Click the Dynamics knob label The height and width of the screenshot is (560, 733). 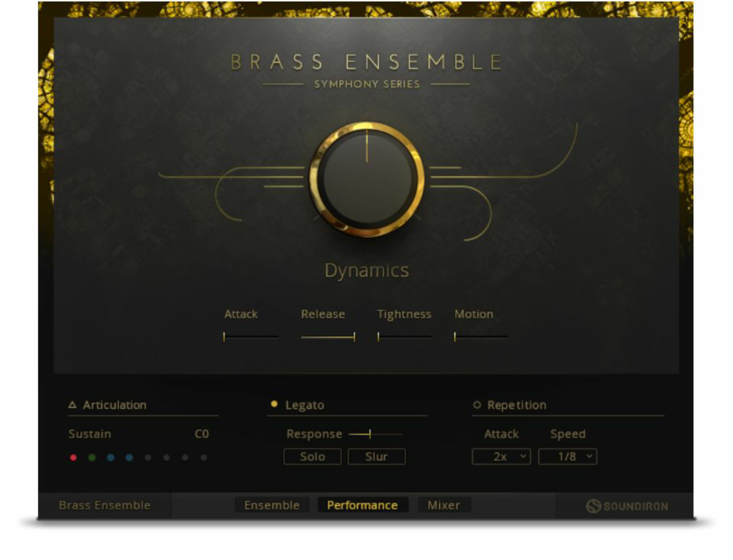367,271
